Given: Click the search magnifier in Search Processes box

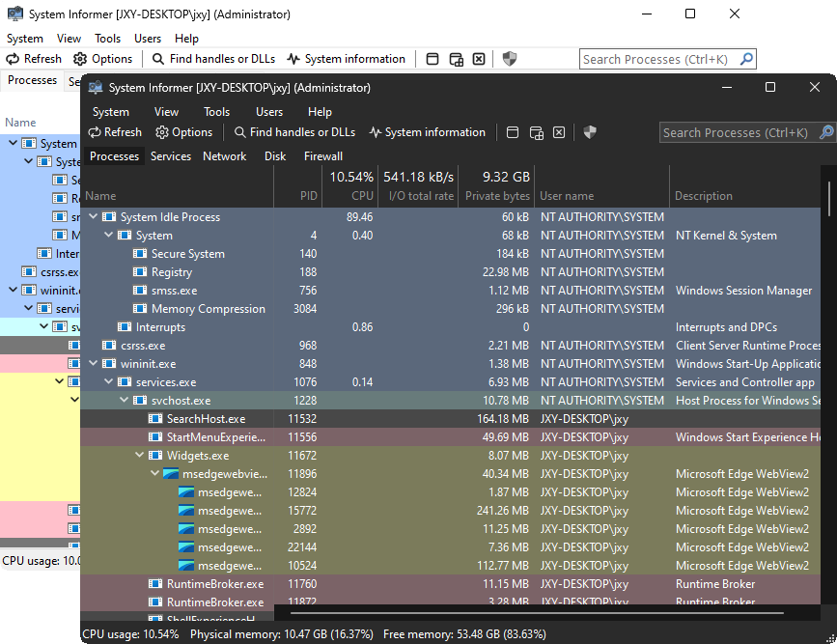Looking at the screenshot, I should coord(827,132).
